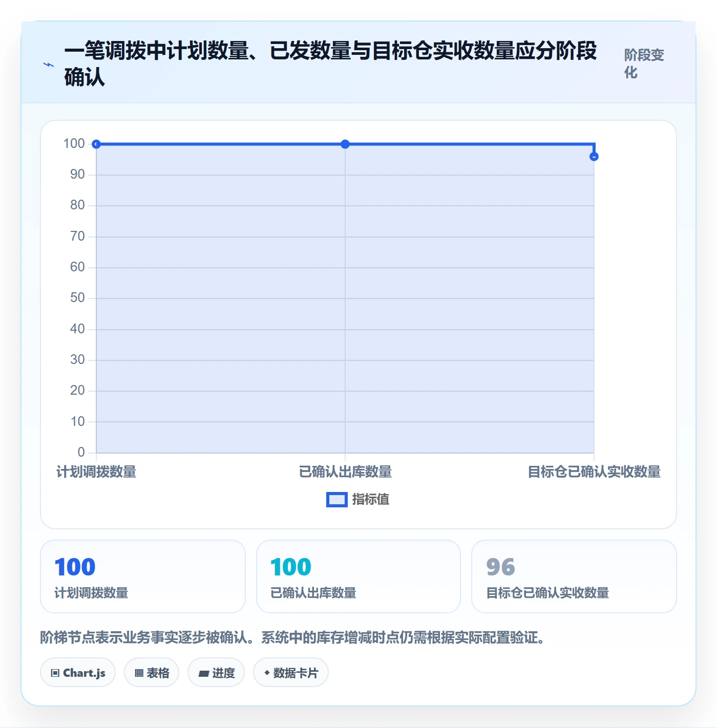Click the y-axis value 100
717x728 pixels.
[74, 144]
